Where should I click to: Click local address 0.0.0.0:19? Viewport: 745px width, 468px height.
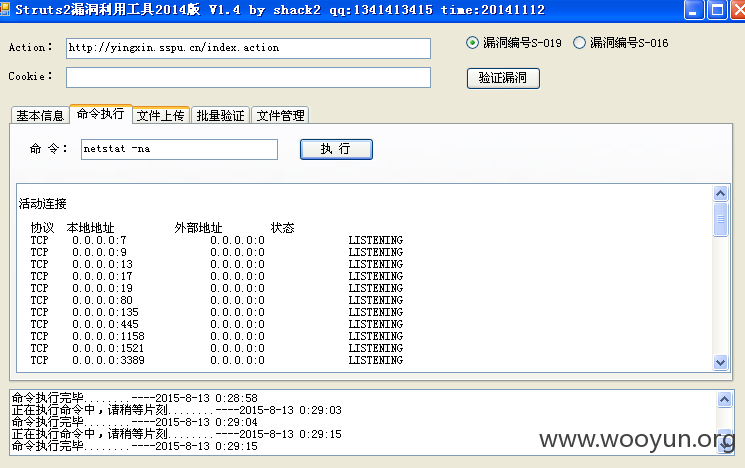(x=103, y=288)
